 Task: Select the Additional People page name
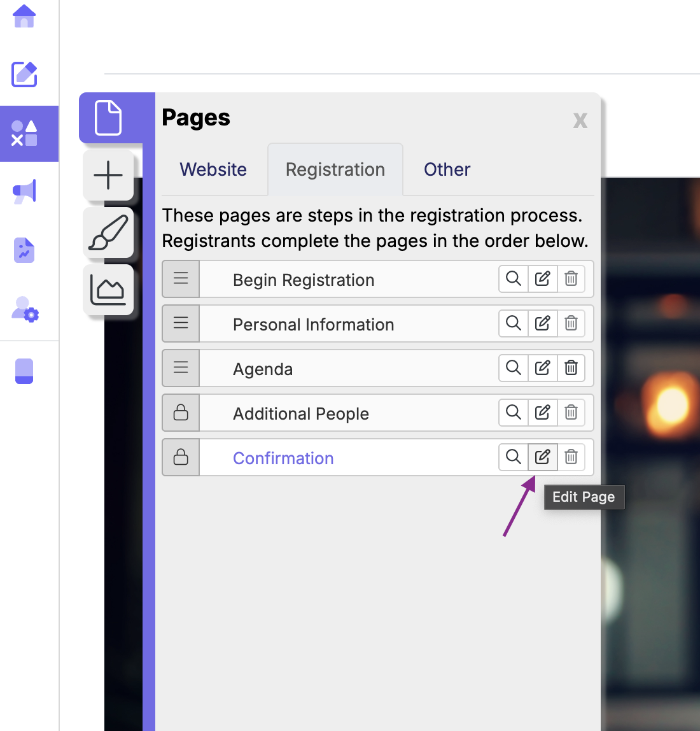click(300, 413)
